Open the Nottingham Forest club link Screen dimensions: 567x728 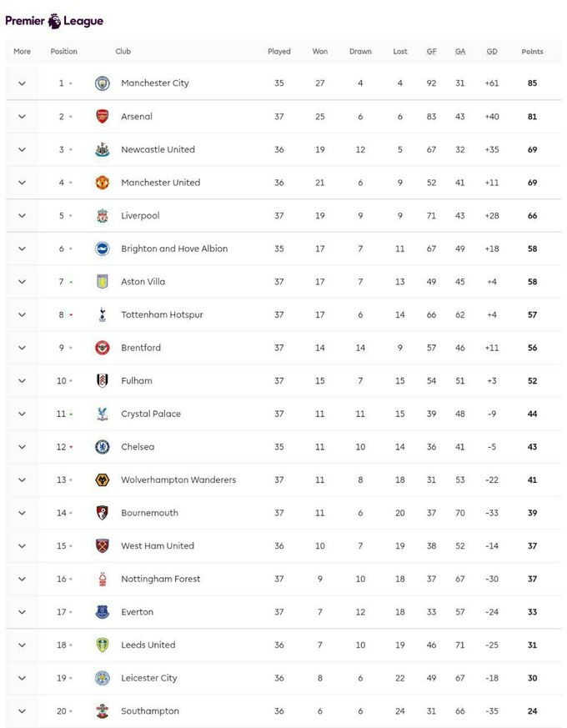160,579
